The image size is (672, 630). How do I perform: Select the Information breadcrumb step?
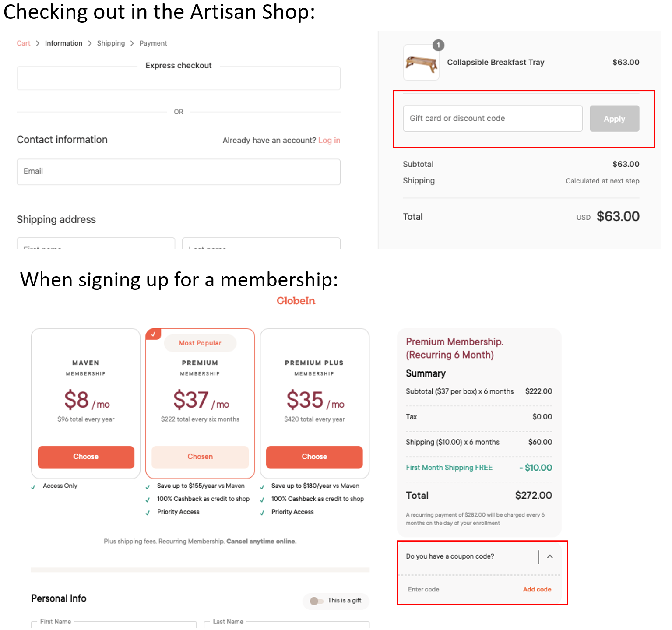(x=63, y=43)
